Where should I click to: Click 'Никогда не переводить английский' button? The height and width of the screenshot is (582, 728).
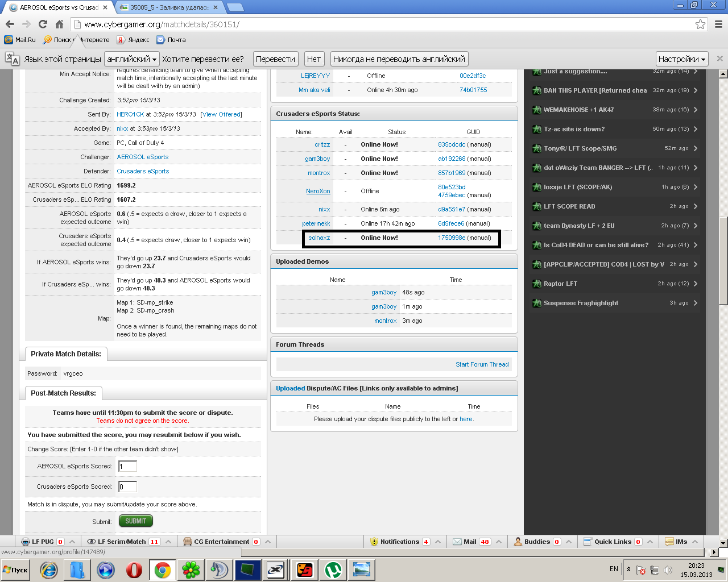click(399, 59)
